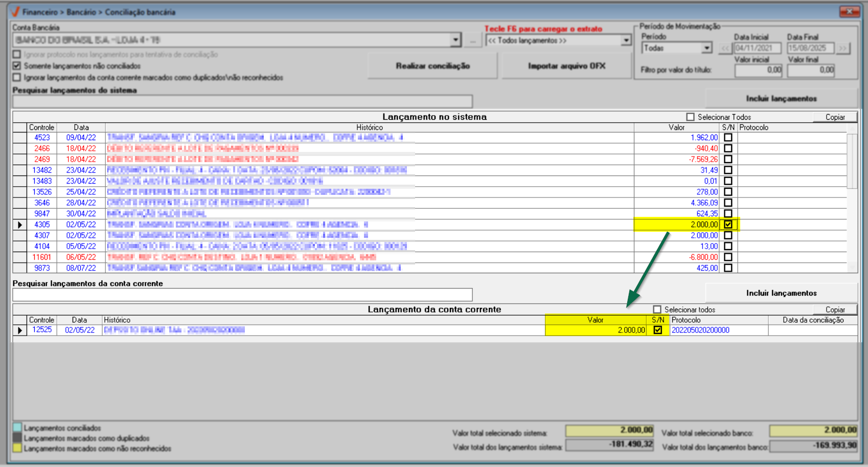Open the 'Todos lançamentos' filter dropdown

pos(626,40)
